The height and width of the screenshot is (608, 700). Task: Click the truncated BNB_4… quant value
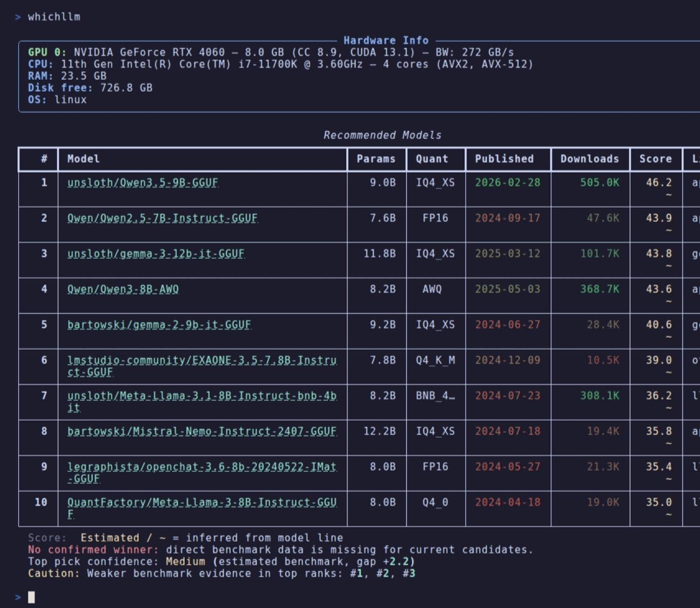tap(435, 396)
